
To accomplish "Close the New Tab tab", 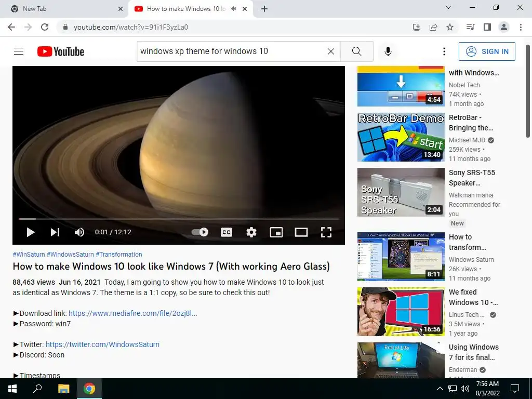I will click(x=121, y=9).
